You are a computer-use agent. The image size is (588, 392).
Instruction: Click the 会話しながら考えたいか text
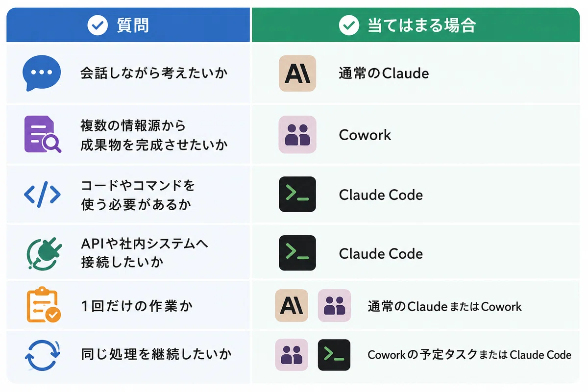click(154, 73)
